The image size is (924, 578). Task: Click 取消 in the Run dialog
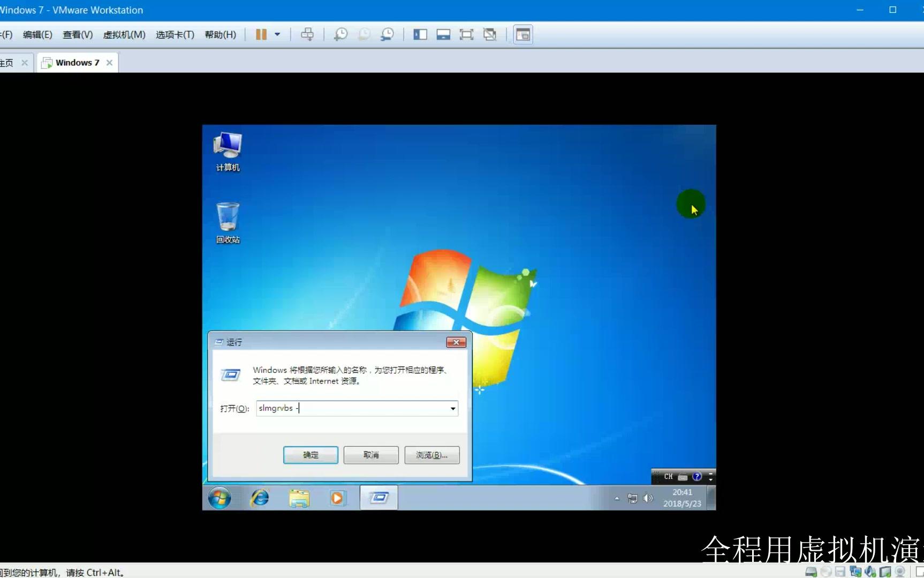[371, 455]
